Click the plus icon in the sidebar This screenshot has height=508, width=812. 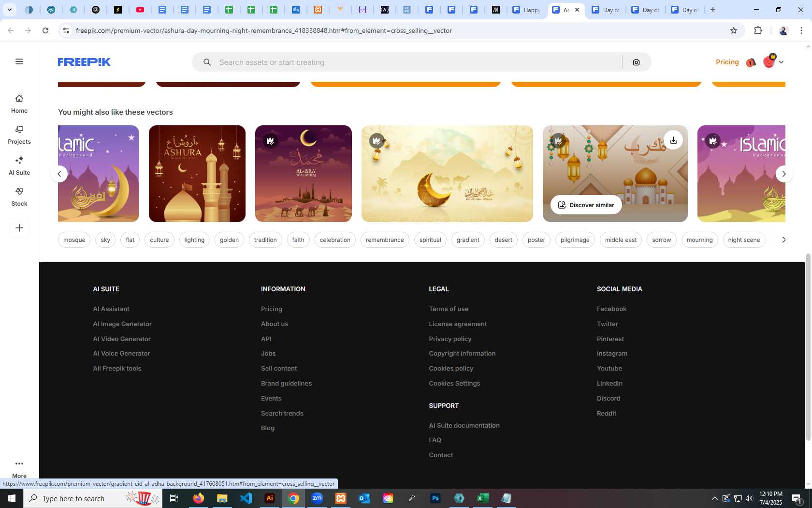click(19, 228)
